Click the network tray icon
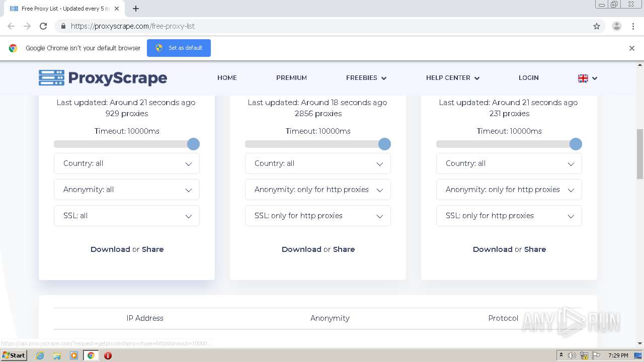The width and height of the screenshot is (644, 362). point(584,355)
